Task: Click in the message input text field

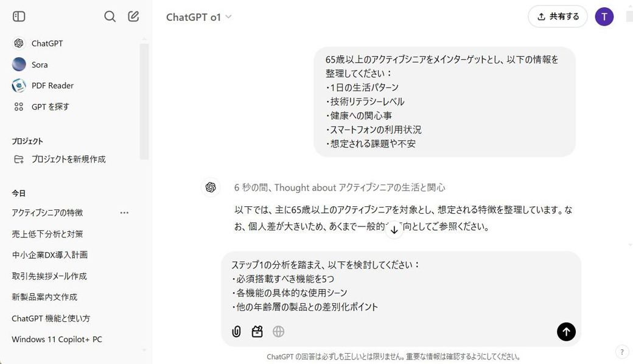Action: [x=396, y=285]
